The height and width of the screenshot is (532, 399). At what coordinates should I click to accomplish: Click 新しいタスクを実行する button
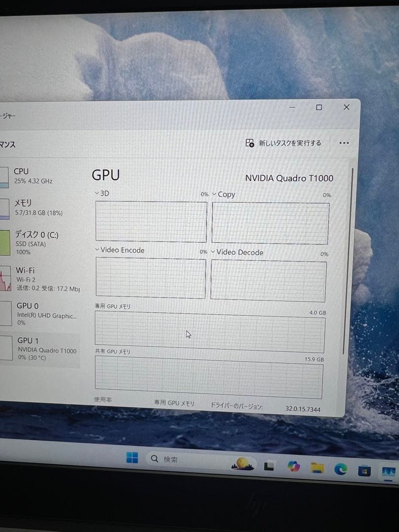[x=283, y=143]
